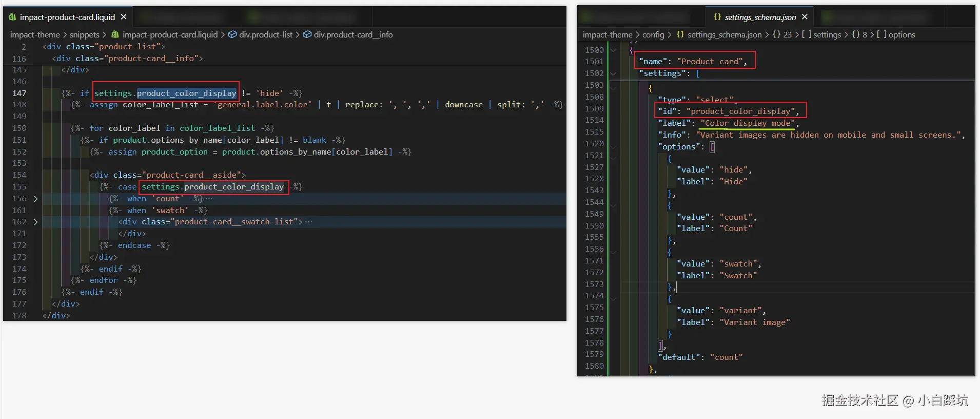Open impact-product-card.liquid breadcrumb item
This screenshot has width=980, height=419.
(x=170, y=34)
